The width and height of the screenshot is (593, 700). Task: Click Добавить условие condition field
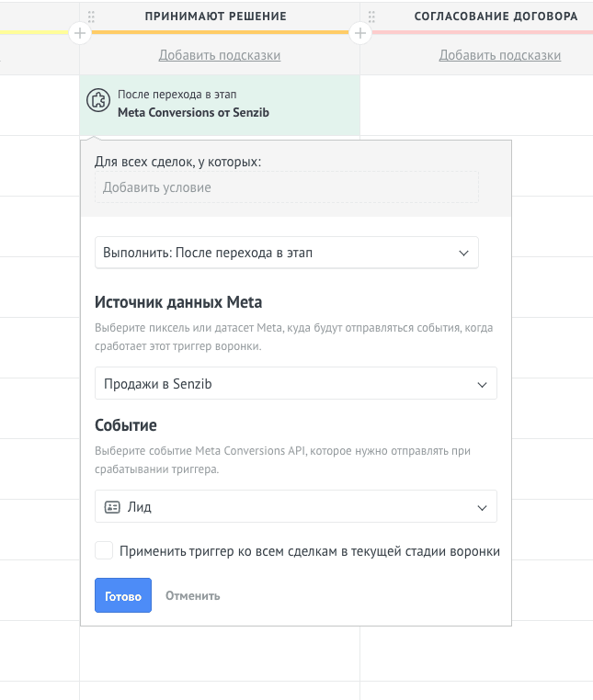(287, 187)
